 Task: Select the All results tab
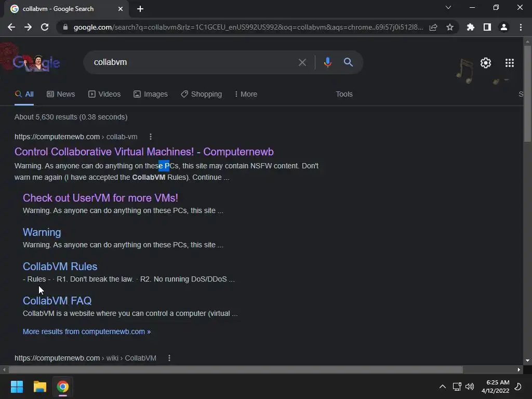pos(24,95)
